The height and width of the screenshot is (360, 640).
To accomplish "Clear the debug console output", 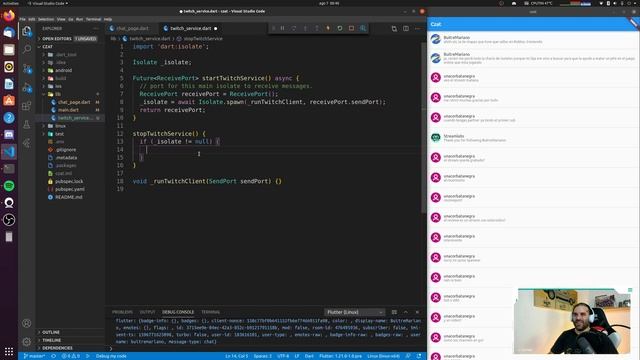I will (394, 312).
